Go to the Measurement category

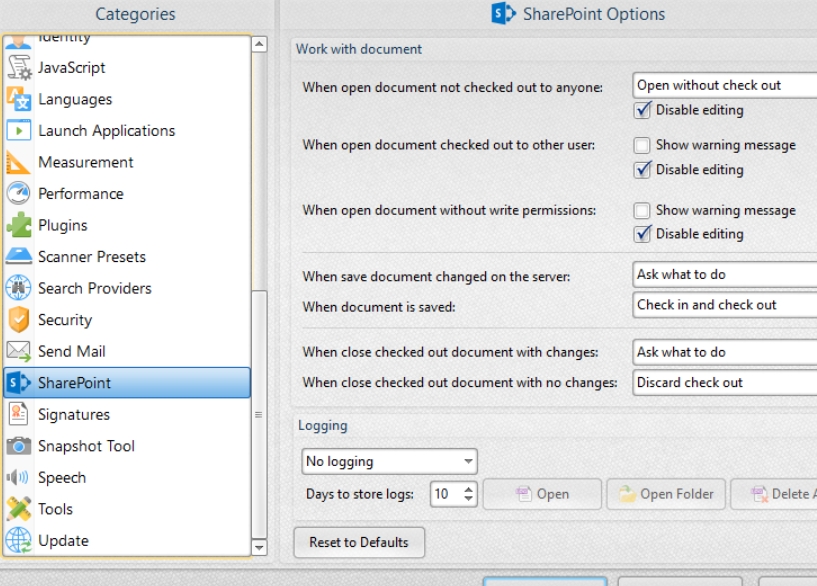[x=127, y=163]
